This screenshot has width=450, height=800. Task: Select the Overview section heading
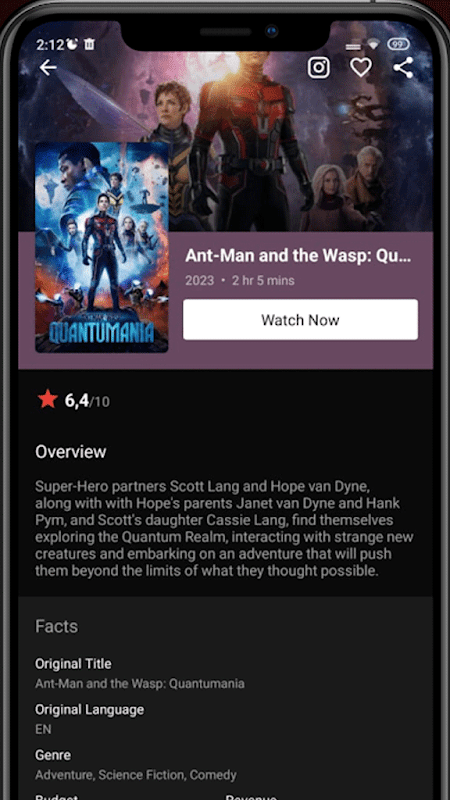(71, 452)
